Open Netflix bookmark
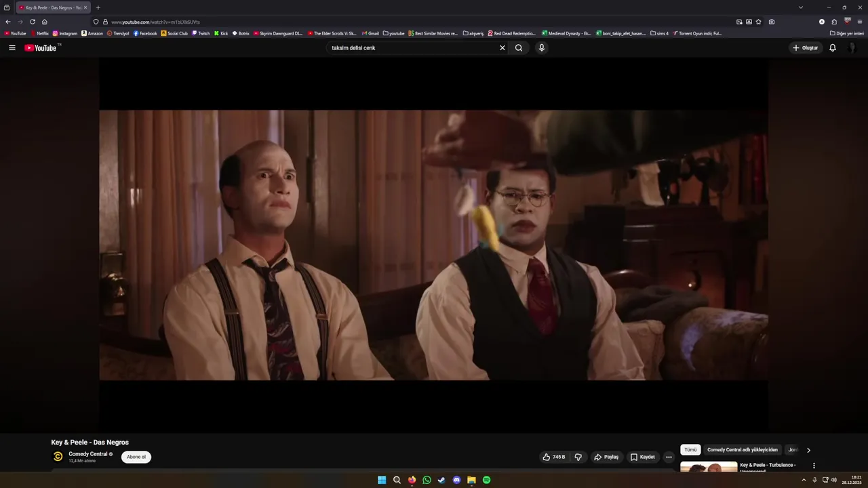Image resolution: width=868 pixels, height=488 pixels. (39, 33)
